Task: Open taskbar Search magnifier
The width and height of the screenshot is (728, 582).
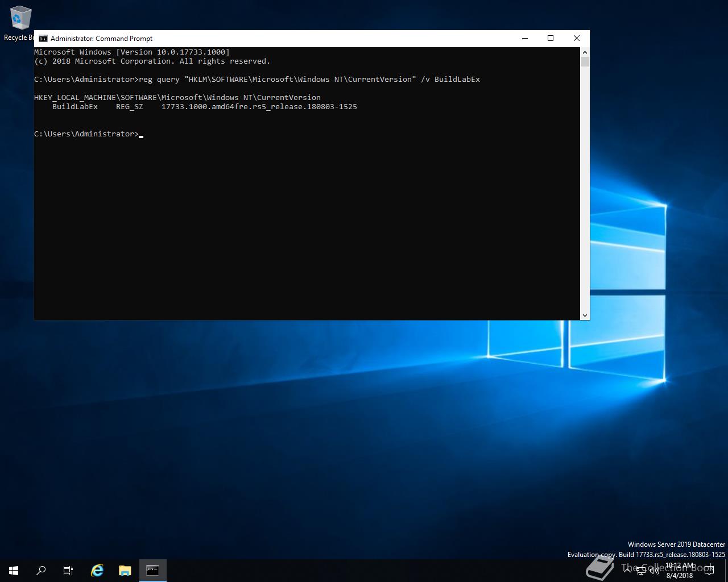Action: (41, 571)
